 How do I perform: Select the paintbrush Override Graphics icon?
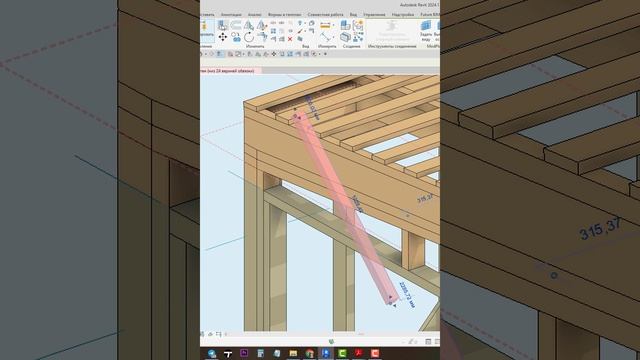click(300, 31)
